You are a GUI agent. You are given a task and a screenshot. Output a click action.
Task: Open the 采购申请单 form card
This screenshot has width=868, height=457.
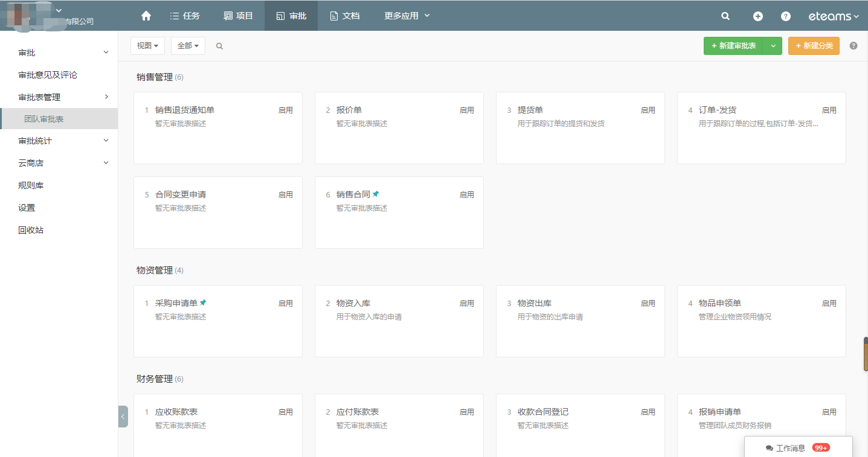[218, 321]
